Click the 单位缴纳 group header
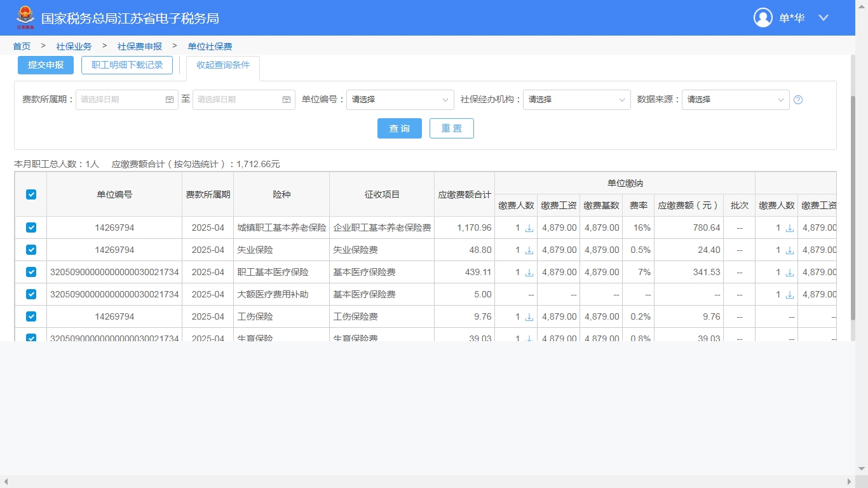The width and height of the screenshot is (868, 488). (625, 183)
